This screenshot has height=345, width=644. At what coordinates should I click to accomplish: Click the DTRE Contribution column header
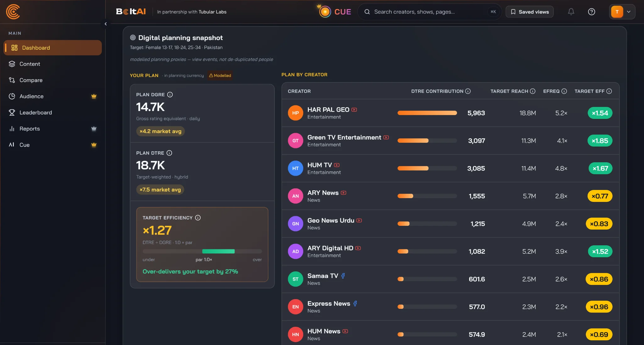point(437,91)
